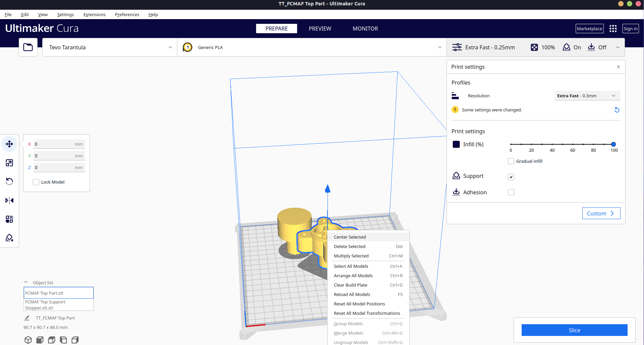Open the Help menu
This screenshot has height=345, width=644.
pyautogui.click(x=153, y=14)
